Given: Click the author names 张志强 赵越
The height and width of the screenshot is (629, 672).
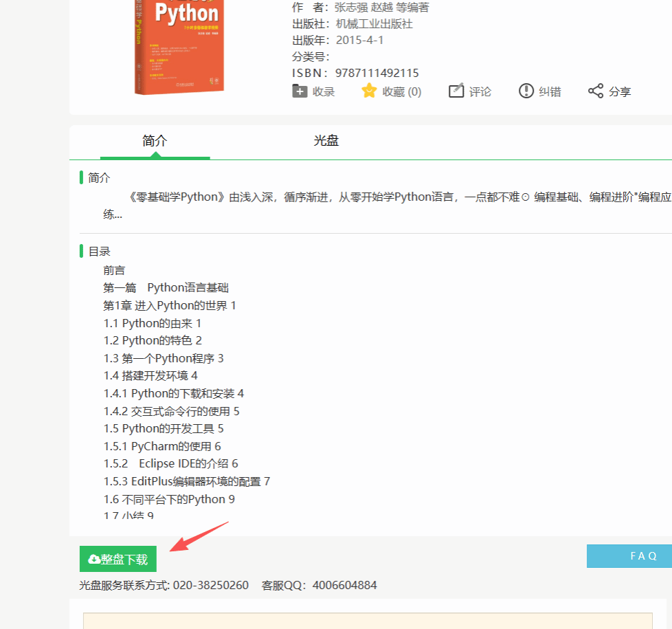Looking at the screenshot, I should coord(364,8).
